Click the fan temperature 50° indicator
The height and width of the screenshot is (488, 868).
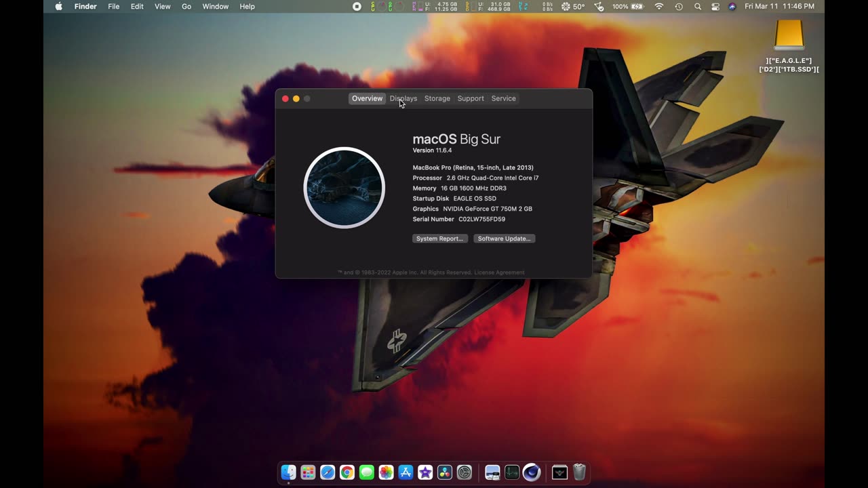click(x=573, y=6)
